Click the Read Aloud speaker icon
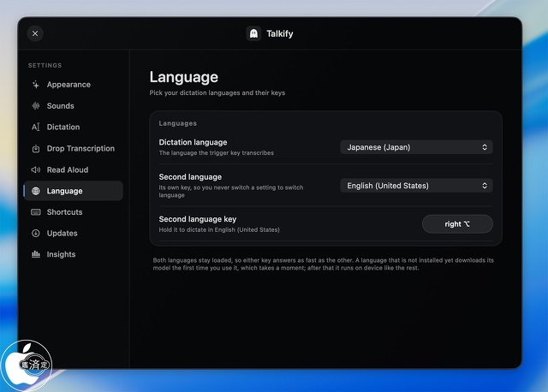548x392 pixels. click(x=36, y=169)
